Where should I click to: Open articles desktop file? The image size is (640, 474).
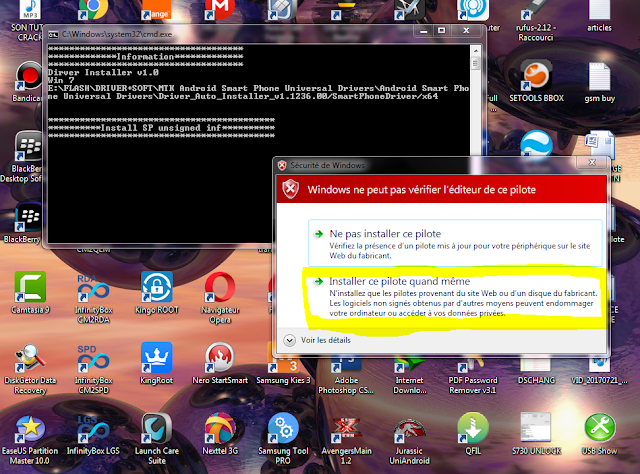599,16
